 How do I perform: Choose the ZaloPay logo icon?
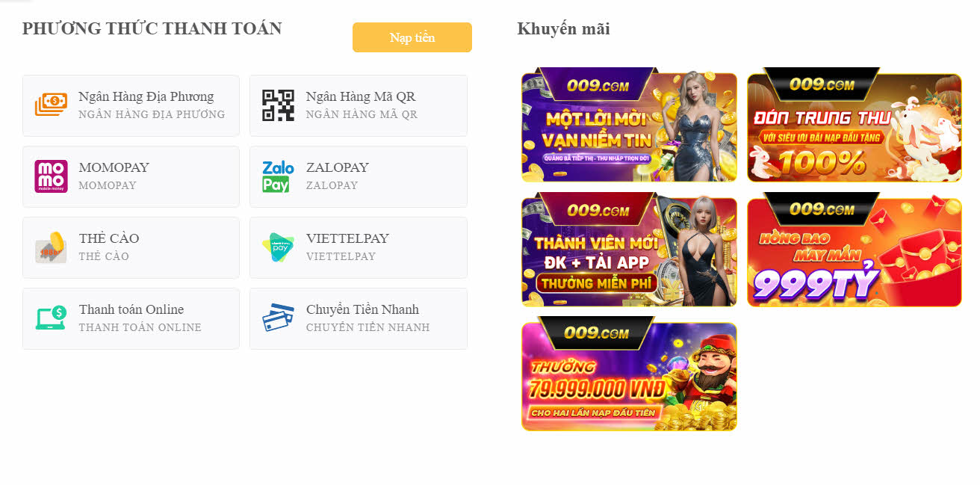[x=278, y=176]
